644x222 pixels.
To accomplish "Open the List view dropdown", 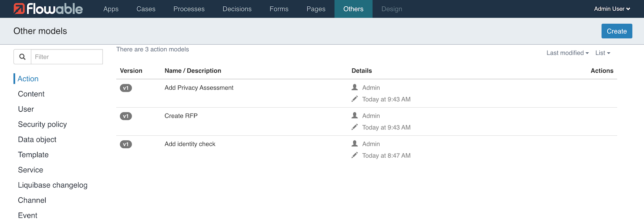I will [x=602, y=53].
